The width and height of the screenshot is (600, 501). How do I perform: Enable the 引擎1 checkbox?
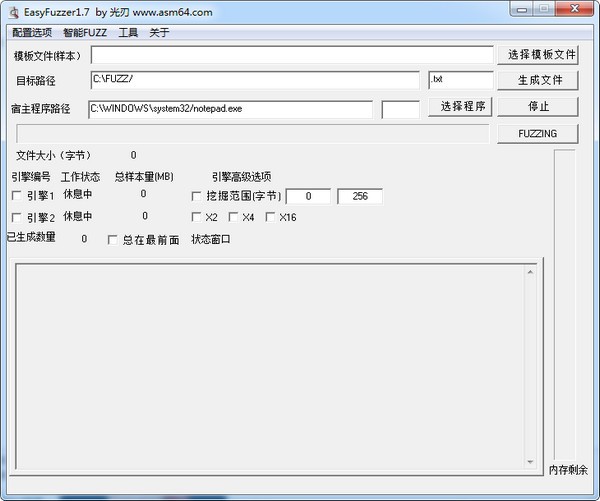[16, 196]
